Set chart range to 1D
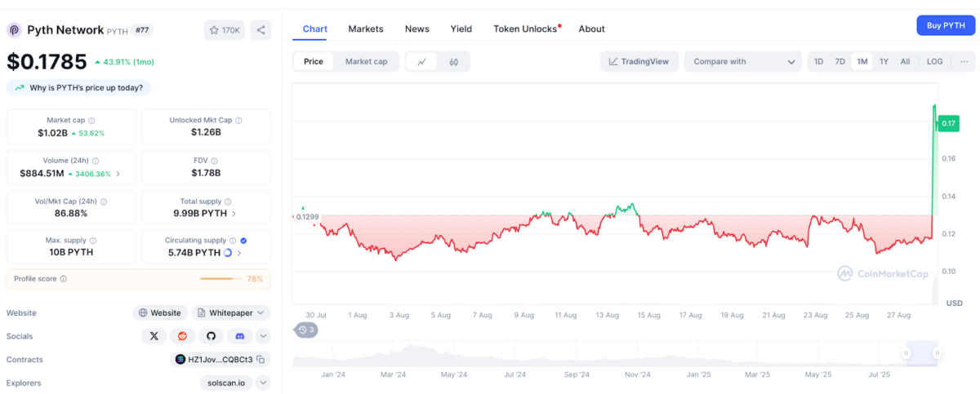The height and width of the screenshot is (394, 980). 818,61
